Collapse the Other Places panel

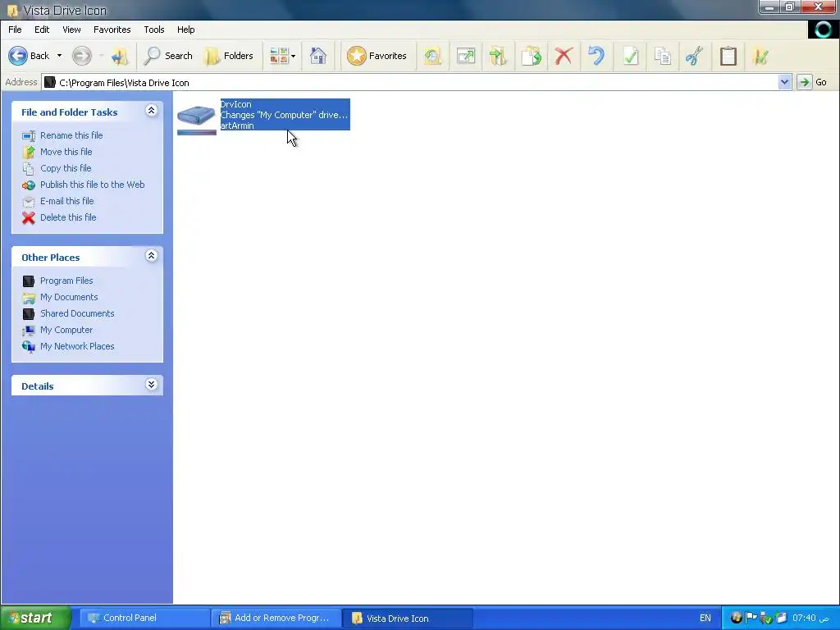tap(151, 256)
